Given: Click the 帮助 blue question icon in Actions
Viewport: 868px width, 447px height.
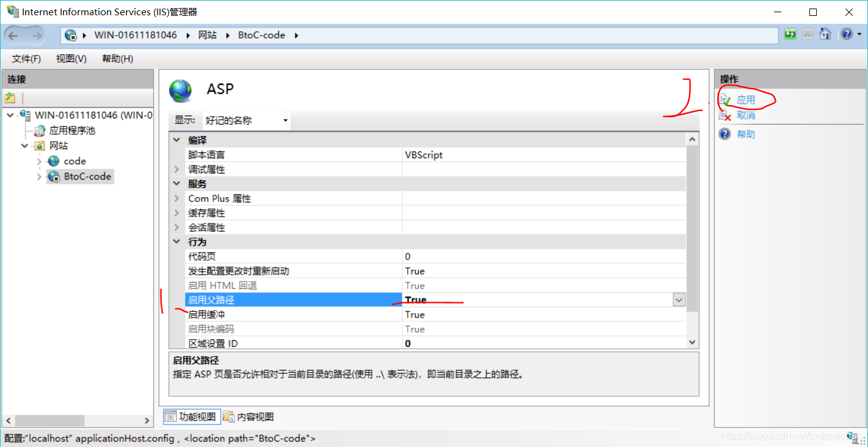Looking at the screenshot, I should 725,134.
